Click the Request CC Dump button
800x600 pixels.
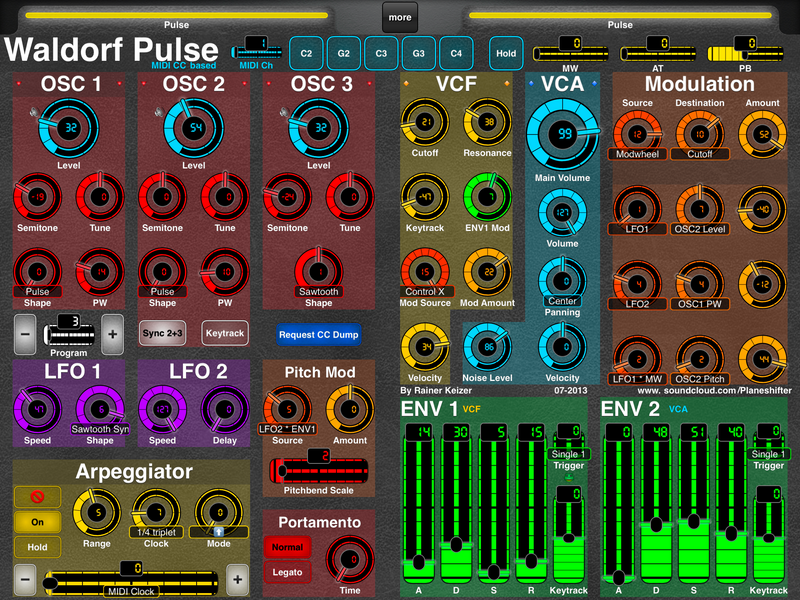point(318,334)
